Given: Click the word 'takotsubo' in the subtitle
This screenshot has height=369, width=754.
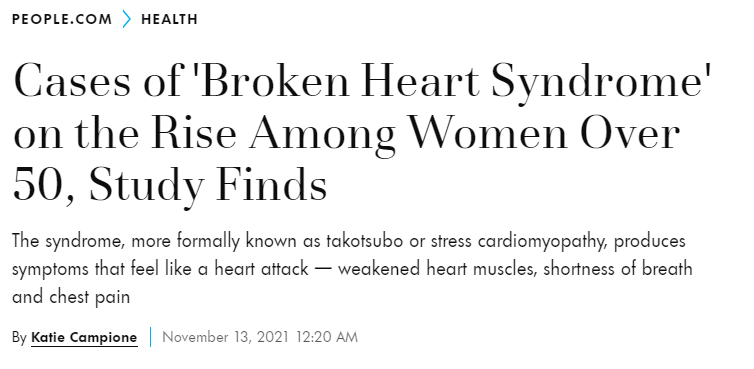Looking at the screenshot, I should [x=364, y=241].
